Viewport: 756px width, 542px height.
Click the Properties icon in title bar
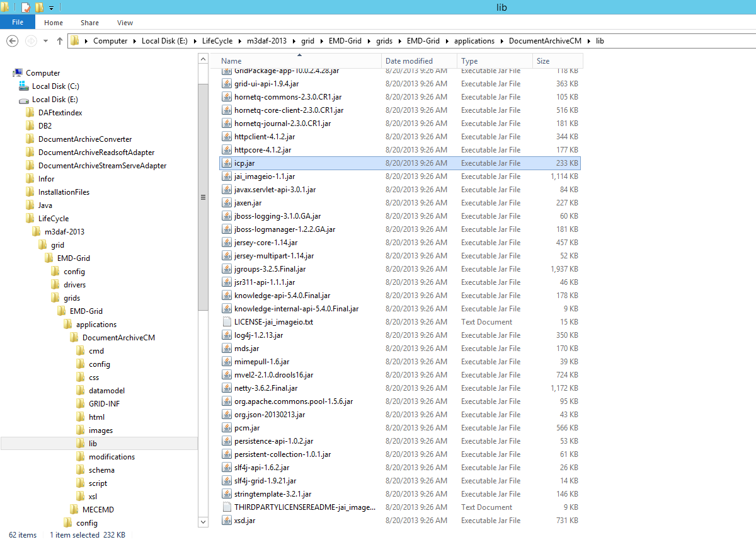pyautogui.click(x=26, y=8)
